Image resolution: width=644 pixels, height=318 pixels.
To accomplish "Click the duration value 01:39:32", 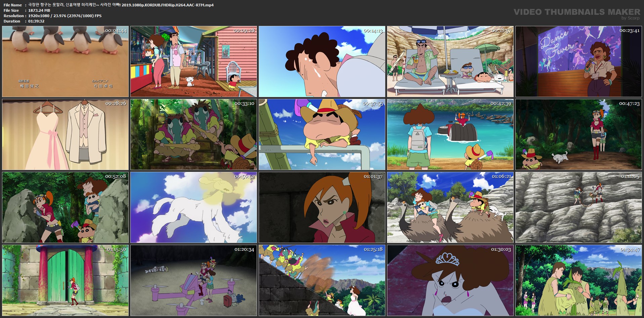I will [36, 21].
